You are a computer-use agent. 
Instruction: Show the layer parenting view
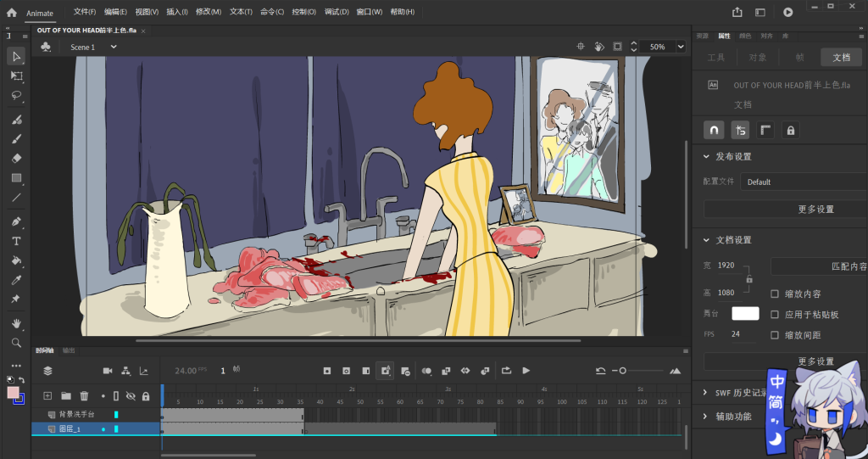[125, 371]
